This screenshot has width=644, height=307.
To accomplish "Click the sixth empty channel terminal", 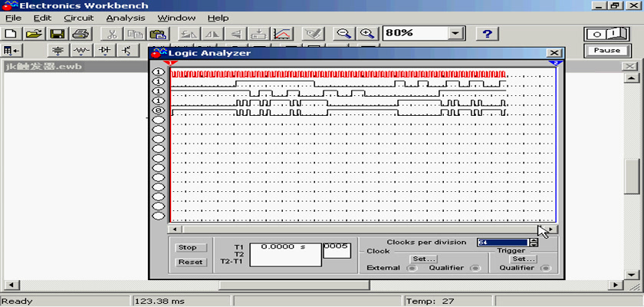I will click(159, 120).
